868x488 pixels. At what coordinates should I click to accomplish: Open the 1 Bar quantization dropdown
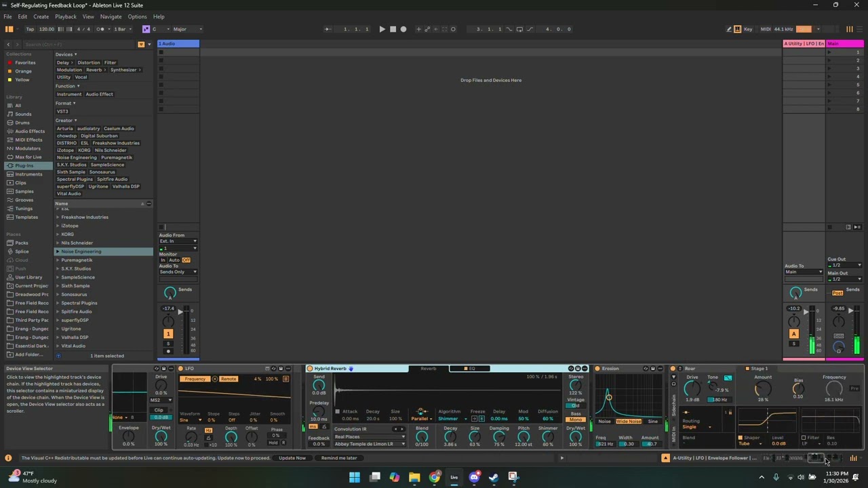tap(122, 29)
